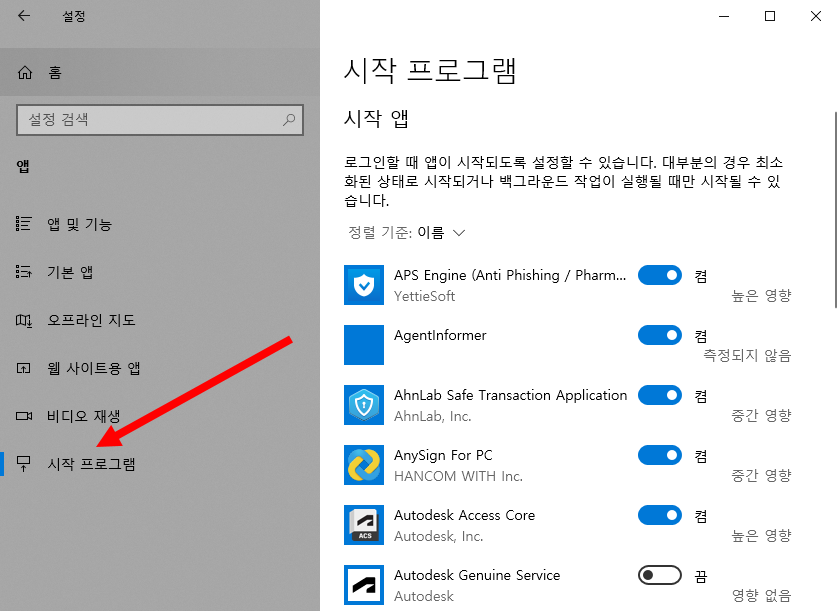Click AgentInformer app name
The width and height of the screenshot is (839, 611).
pos(440,335)
